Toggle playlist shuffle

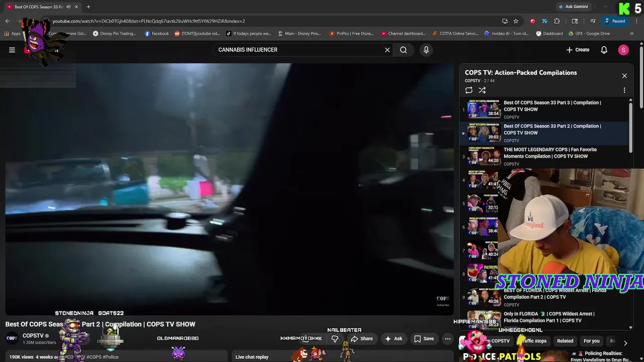coord(482,90)
